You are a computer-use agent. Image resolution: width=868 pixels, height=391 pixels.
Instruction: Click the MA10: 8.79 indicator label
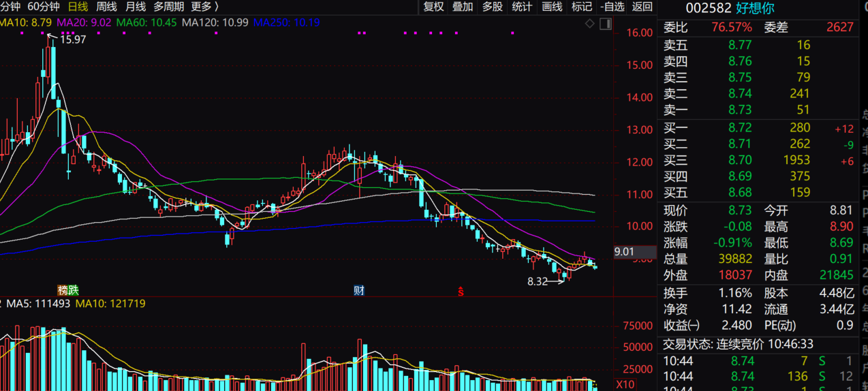pos(26,22)
